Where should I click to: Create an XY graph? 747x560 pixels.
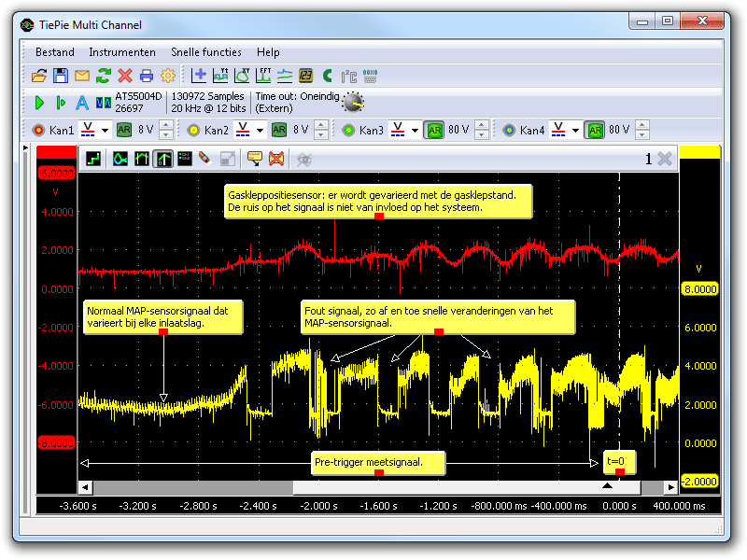tap(242, 76)
